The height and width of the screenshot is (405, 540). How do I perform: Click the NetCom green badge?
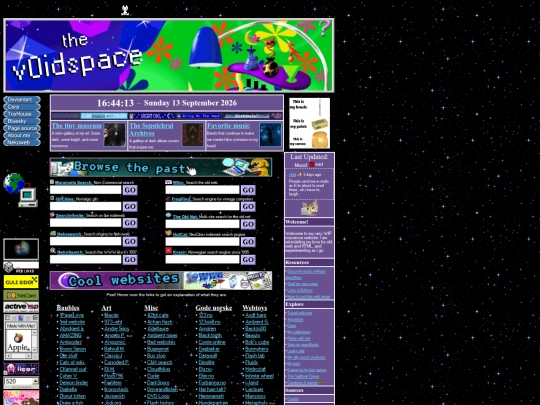21,295
